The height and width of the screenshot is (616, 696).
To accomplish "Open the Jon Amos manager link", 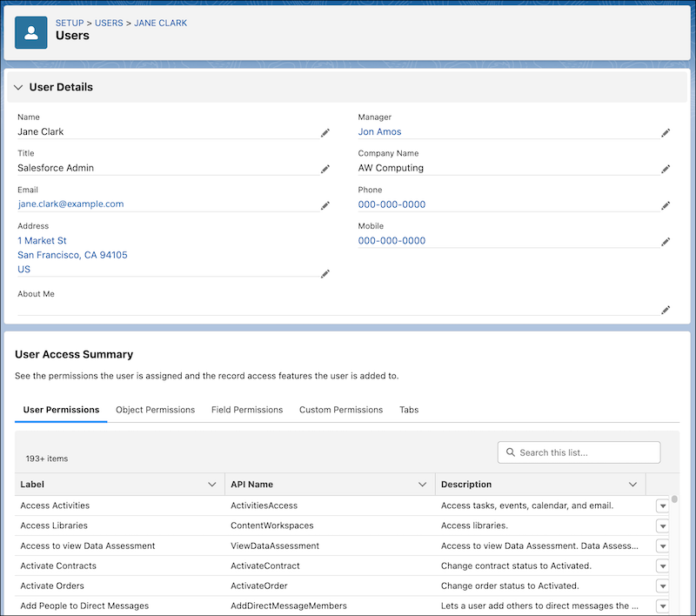I will [x=379, y=131].
